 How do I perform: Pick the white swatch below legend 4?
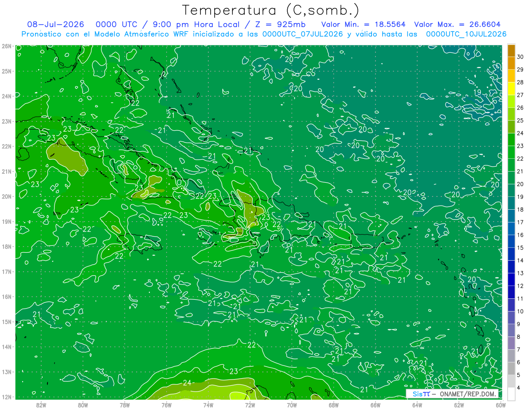click(511, 394)
